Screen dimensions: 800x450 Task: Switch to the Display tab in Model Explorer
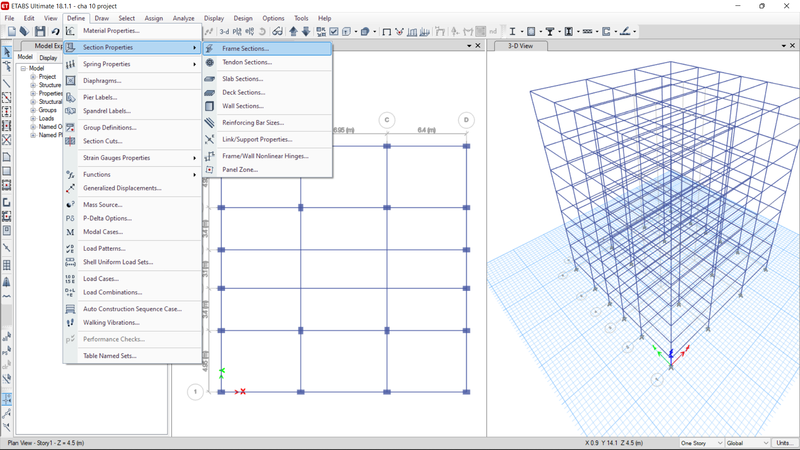pos(48,58)
